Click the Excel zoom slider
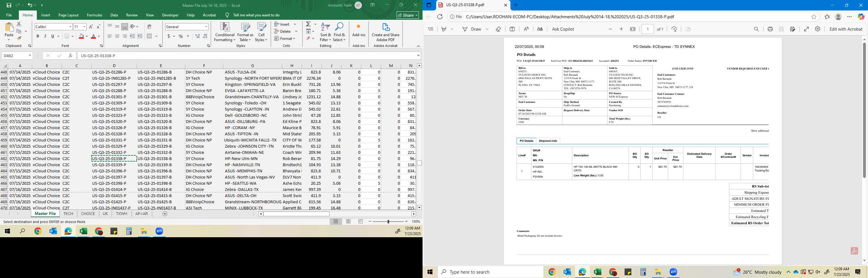This screenshot has width=868, height=278. click(388, 221)
